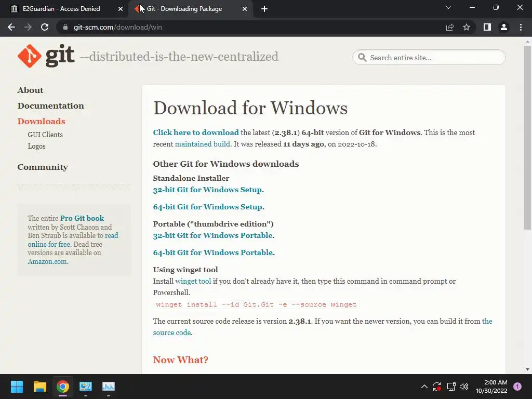Image resolution: width=532 pixels, height=399 pixels.
Task: Open the source code link
Action: (171, 333)
